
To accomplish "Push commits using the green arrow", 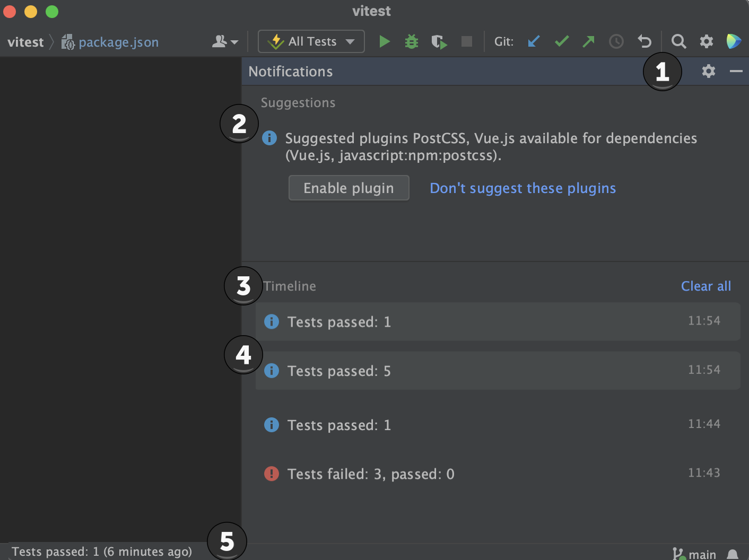I will [x=589, y=41].
